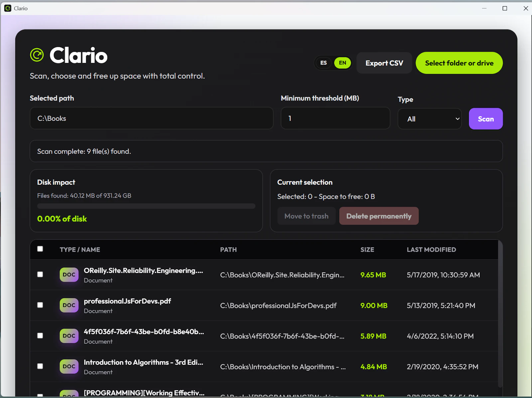
Task: Focus the Minimum threshold (MB) input
Action: click(335, 118)
